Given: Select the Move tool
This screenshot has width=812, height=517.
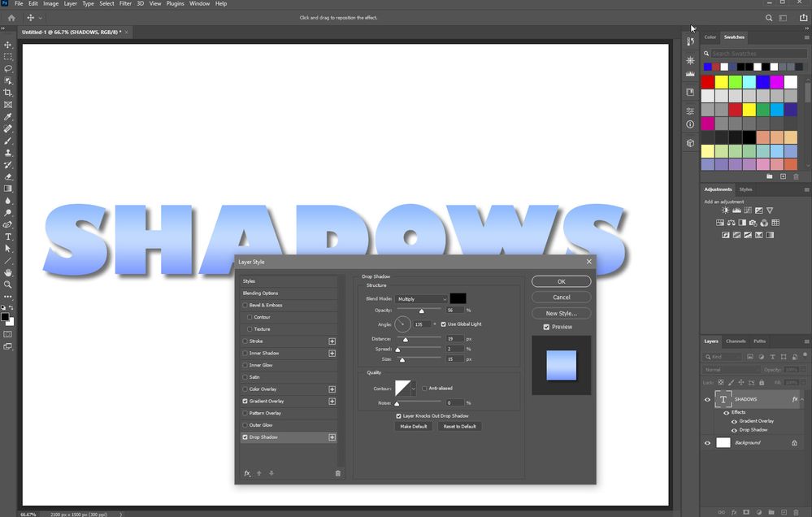Looking at the screenshot, I should tap(8, 46).
